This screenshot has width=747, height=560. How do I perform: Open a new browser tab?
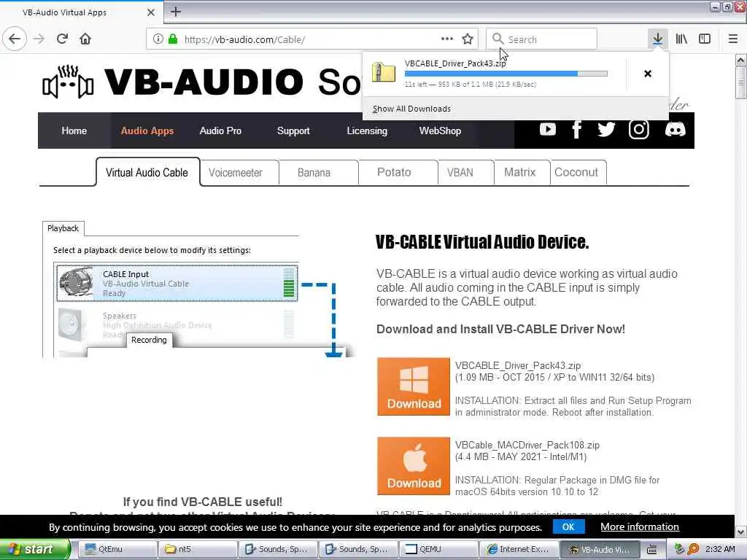(x=176, y=12)
